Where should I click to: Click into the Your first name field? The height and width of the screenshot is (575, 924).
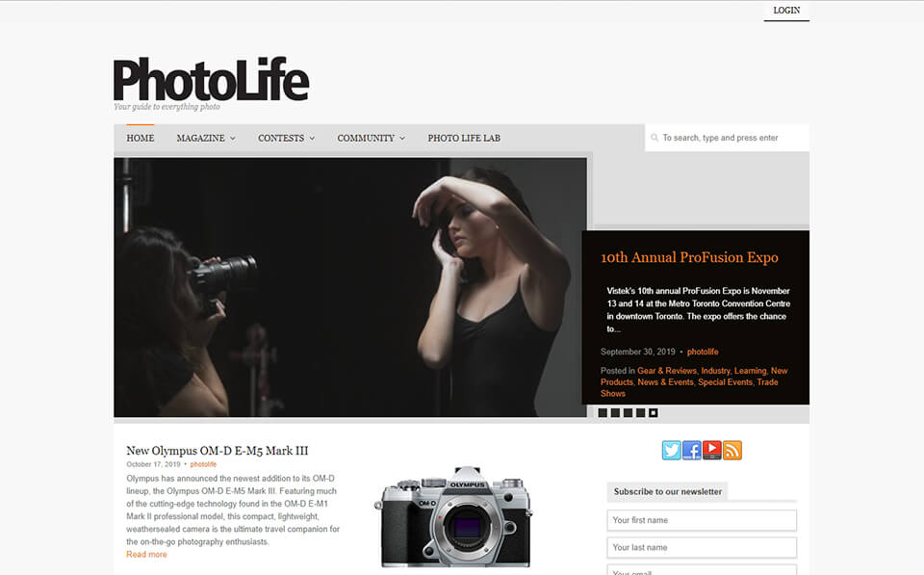coord(701,519)
